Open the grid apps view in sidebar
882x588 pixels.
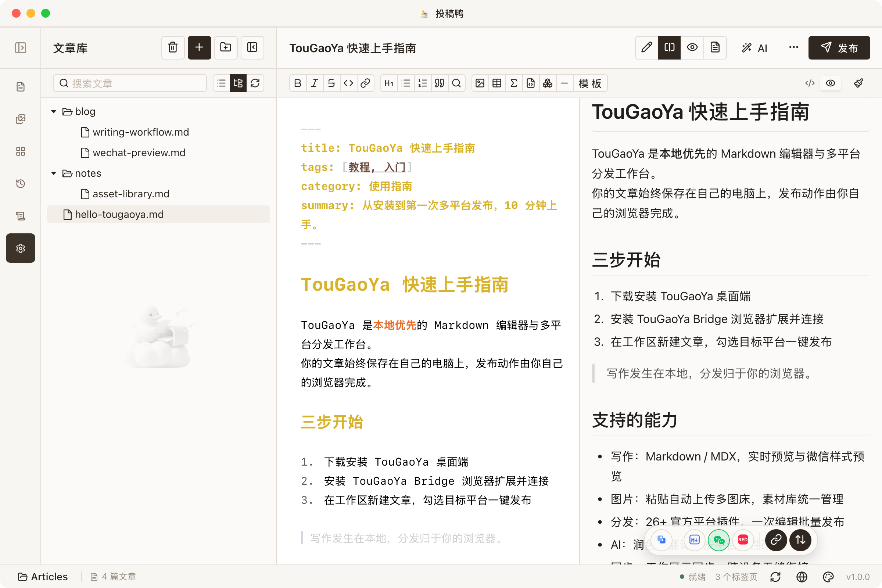(x=21, y=151)
